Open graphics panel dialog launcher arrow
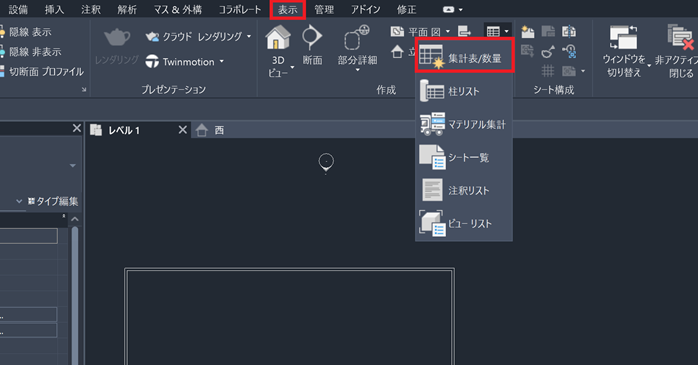Screen dimensions: 698x365 (x=84, y=89)
